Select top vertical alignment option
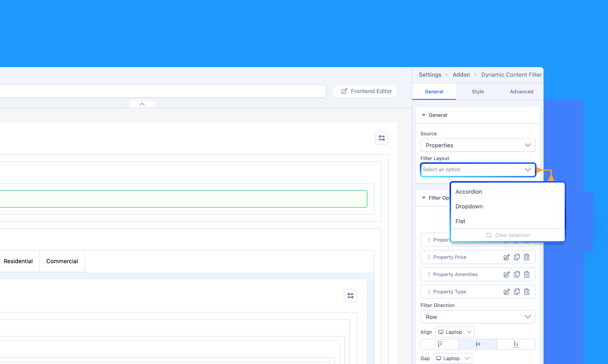Viewport: 608px width, 364px height. [x=440, y=344]
